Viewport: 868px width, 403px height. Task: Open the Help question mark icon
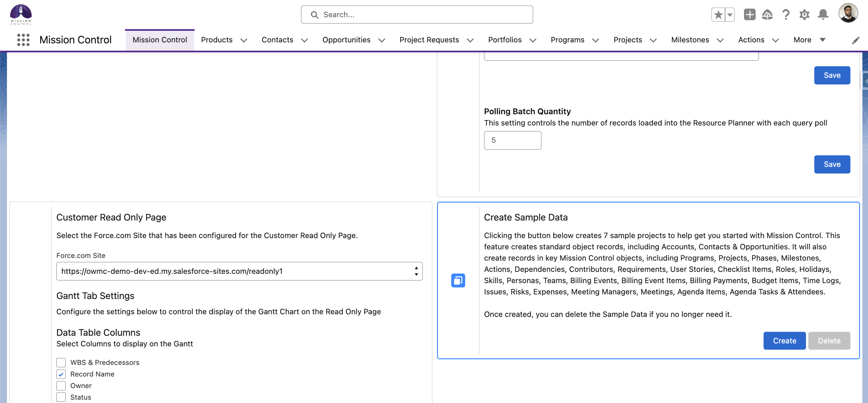tap(786, 15)
